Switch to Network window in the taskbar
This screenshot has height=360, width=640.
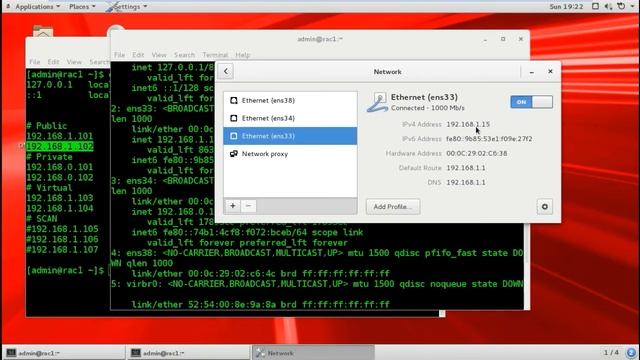click(313, 353)
